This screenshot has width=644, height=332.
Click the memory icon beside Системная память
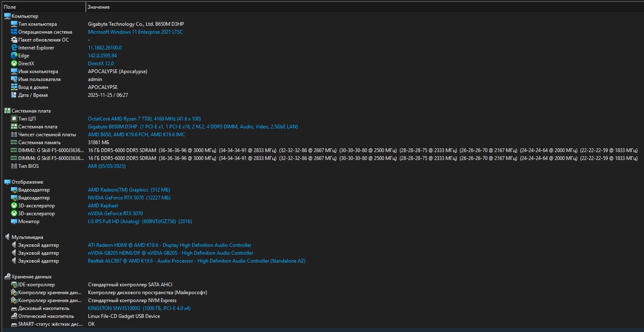coord(14,143)
